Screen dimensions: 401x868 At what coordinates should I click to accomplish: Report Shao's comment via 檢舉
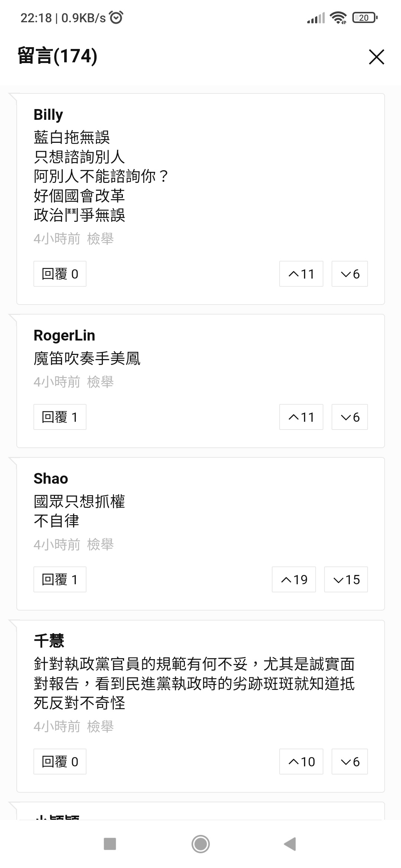[100, 544]
